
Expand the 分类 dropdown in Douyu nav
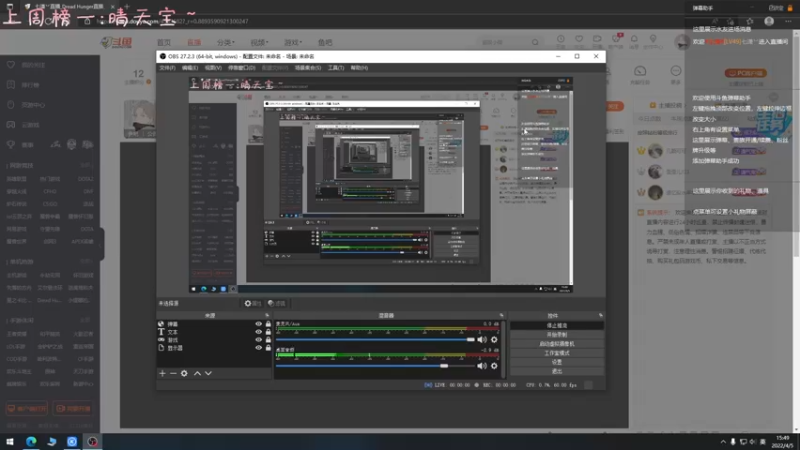(x=226, y=42)
